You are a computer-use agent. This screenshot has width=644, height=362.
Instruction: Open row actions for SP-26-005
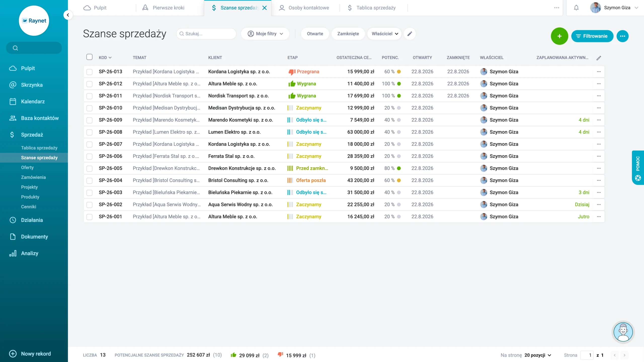599,168
